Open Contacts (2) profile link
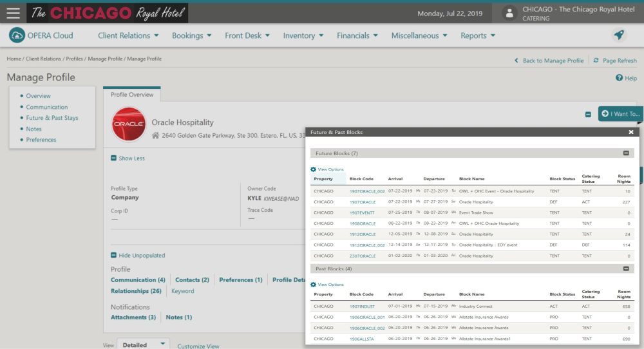 pyautogui.click(x=192, y=279)
